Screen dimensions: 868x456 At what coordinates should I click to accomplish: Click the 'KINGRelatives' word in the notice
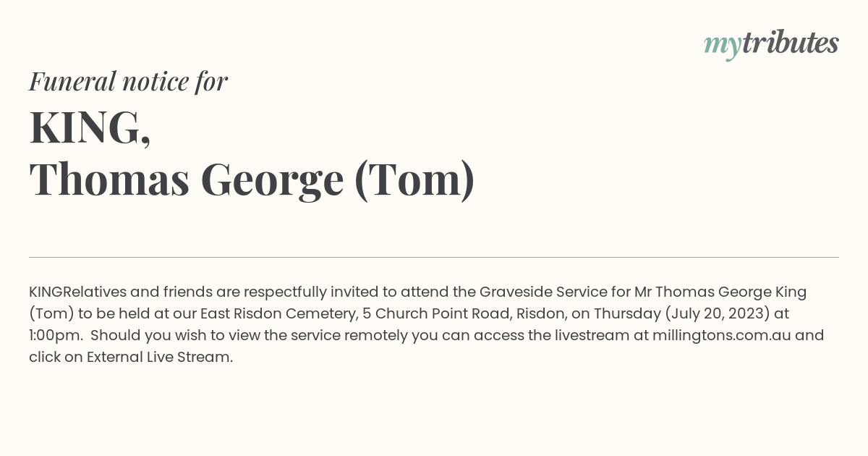tap(78, 292)
